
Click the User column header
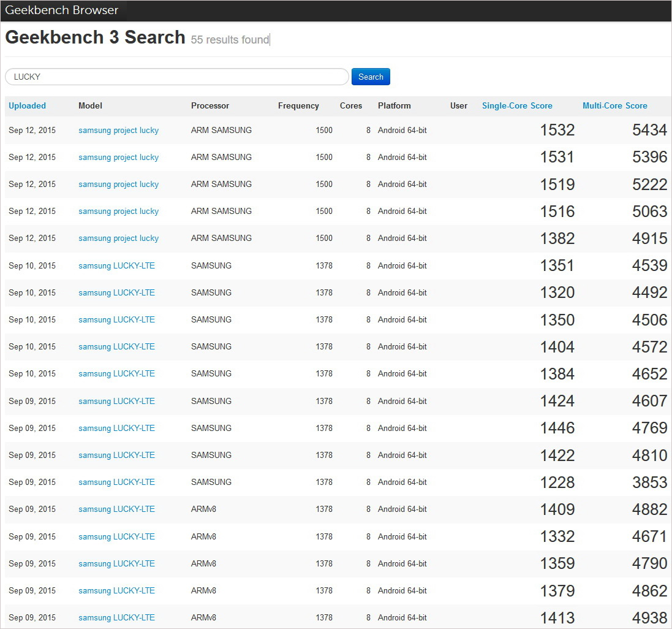point(459,105)
